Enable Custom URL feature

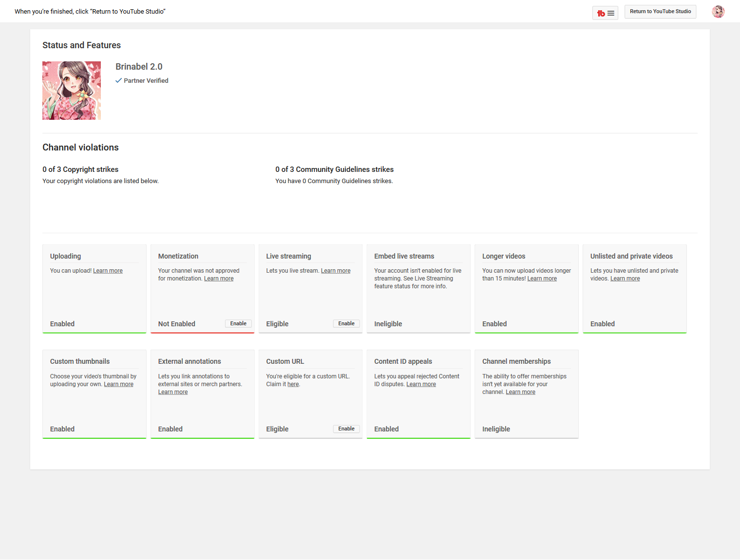point(346,429)
